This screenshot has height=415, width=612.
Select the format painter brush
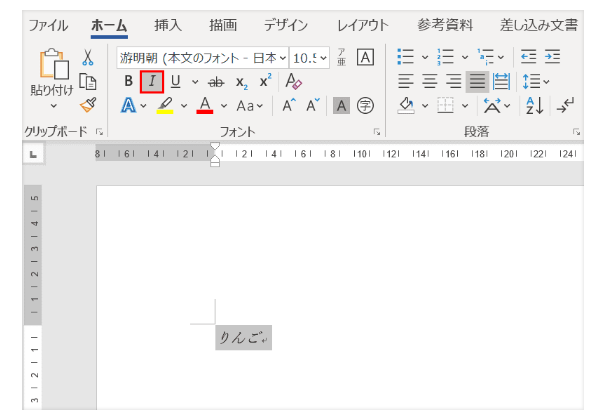click(x=88, y=104)
